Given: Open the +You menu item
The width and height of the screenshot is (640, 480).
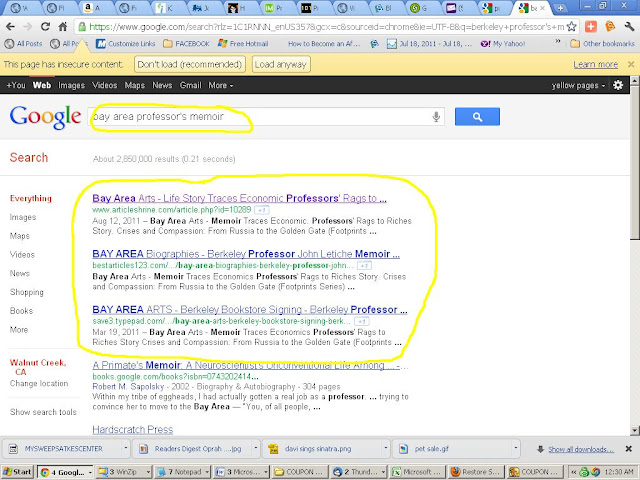Looking at the screenshot, I should tap(16, 85).
